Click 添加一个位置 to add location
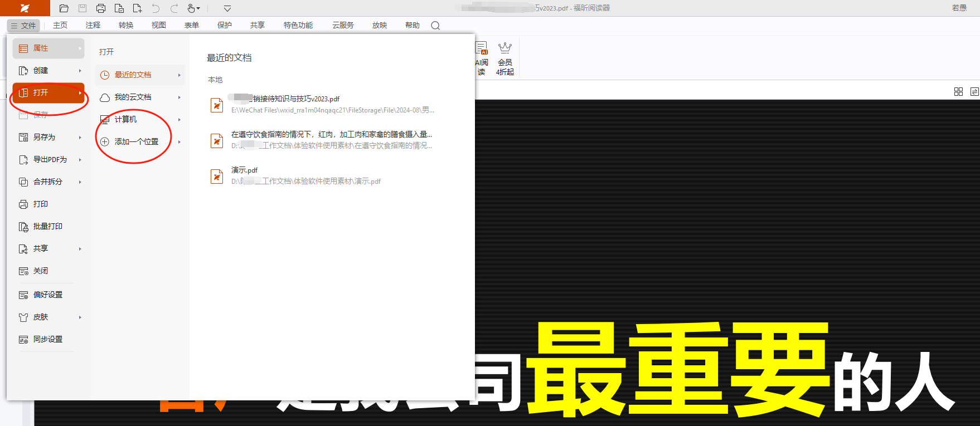 click(136, 142)
